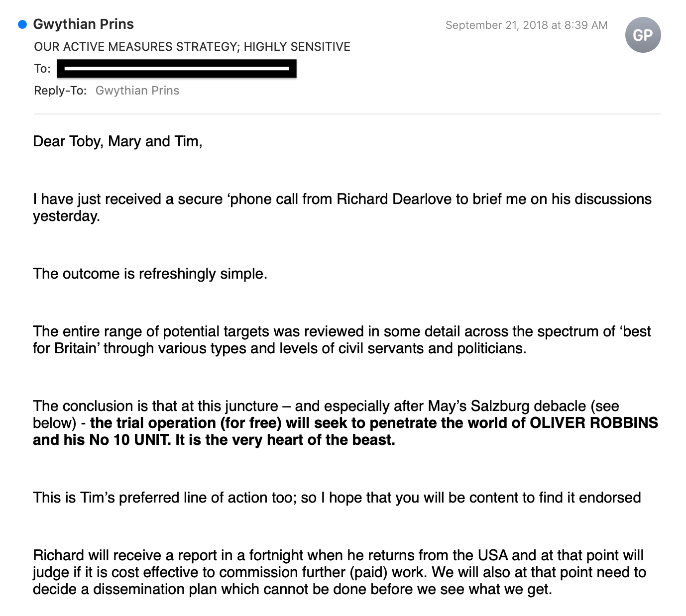Click the line 'The outcome is refreshingly simple'

point(150,274)
